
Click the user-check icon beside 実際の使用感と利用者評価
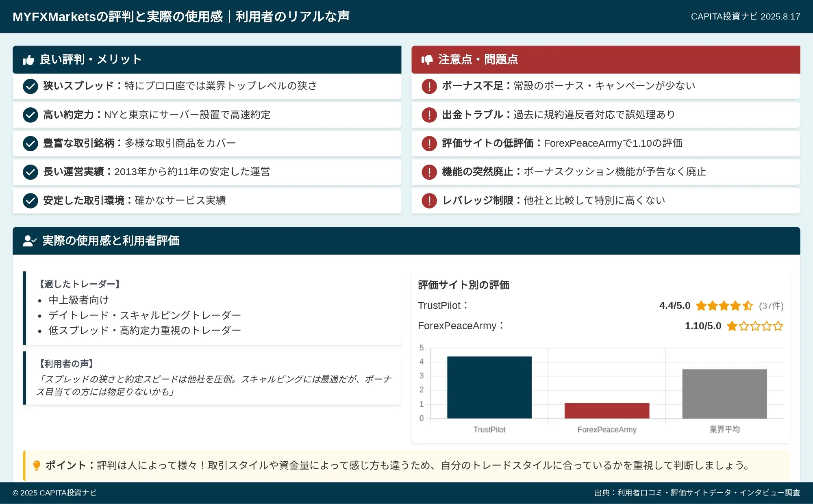[30, 241]
